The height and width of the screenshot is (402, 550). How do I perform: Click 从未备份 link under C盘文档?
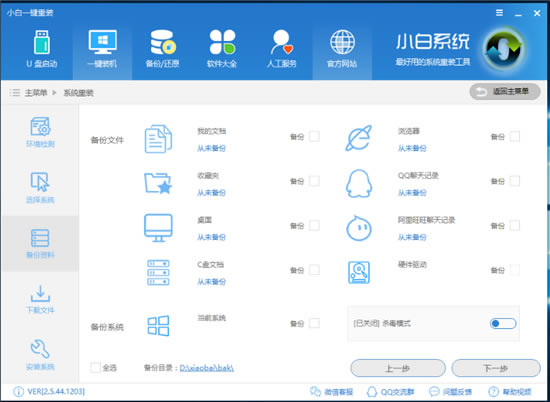[212, 282]
